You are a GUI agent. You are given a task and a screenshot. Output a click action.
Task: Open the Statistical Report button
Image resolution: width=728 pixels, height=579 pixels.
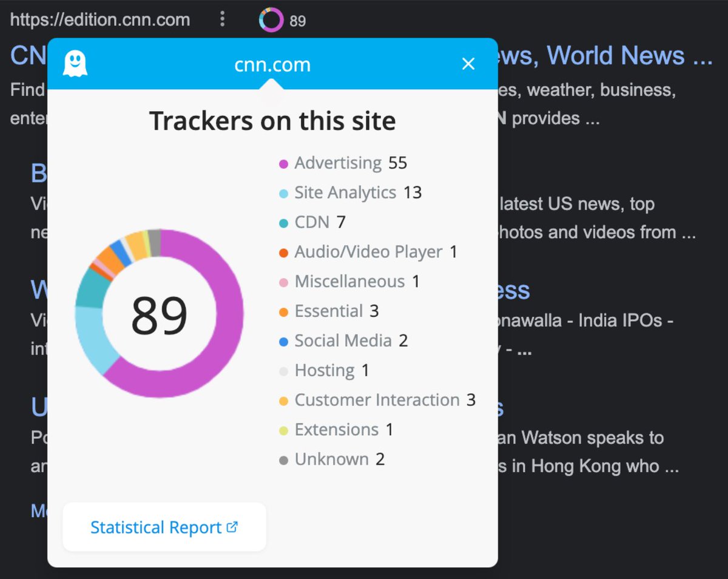(x=164, y=527)
